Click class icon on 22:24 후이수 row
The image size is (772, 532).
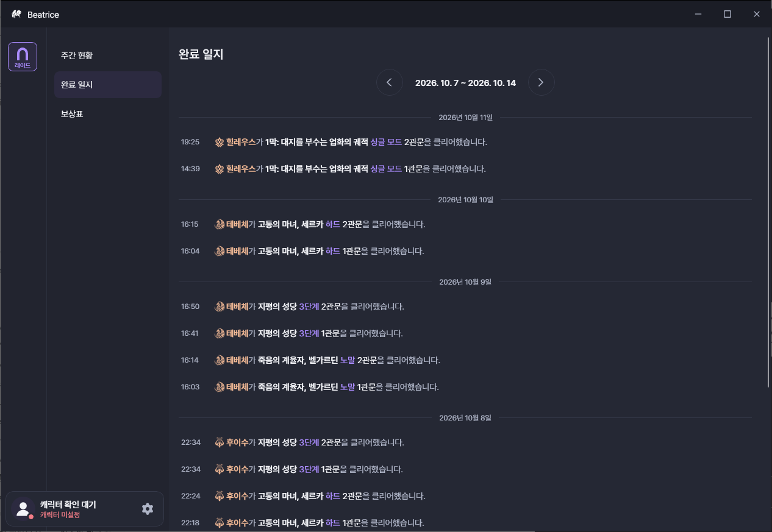pyautogui.click(x=220, y=496)
